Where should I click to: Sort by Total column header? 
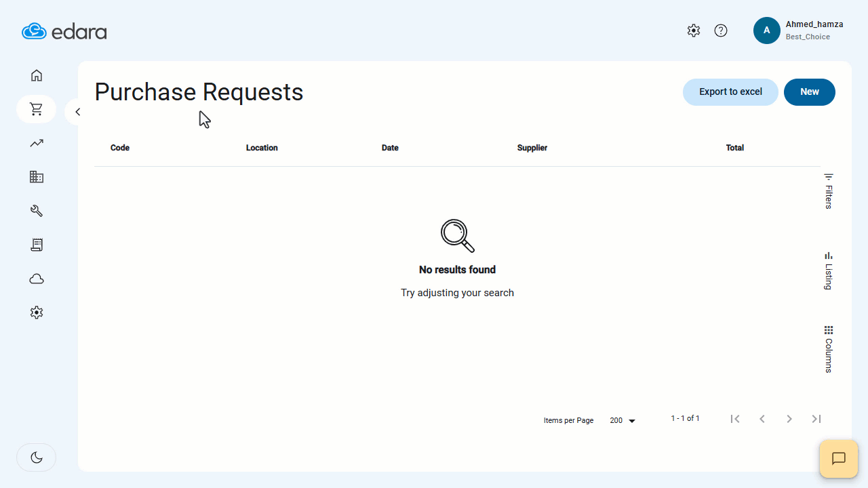[x=735, y=148]
